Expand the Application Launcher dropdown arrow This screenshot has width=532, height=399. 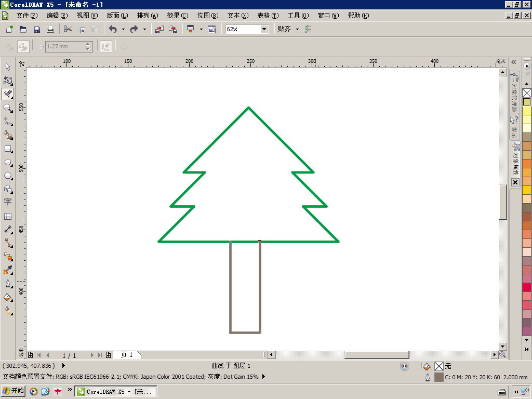click(x=201, y=29)
